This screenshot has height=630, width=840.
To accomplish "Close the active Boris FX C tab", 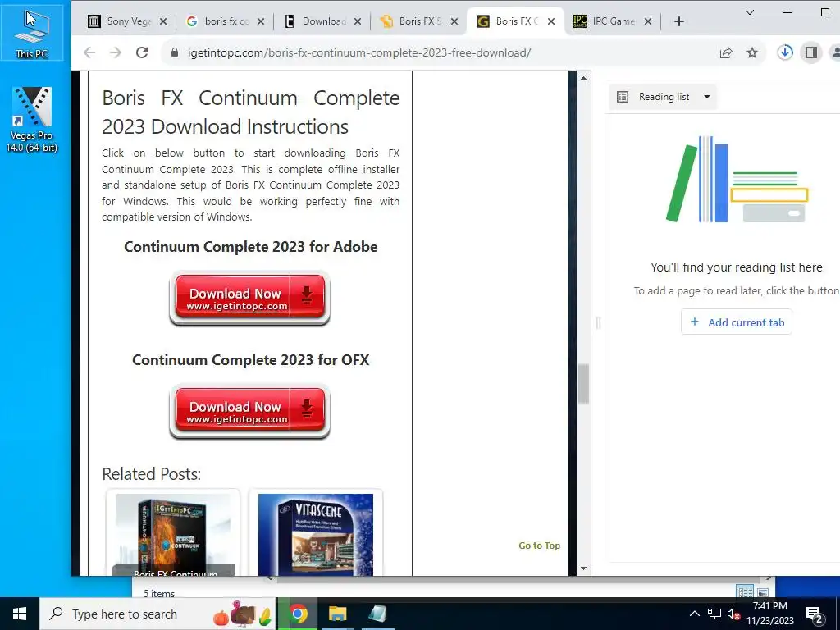I will click(x=550, y=21).
